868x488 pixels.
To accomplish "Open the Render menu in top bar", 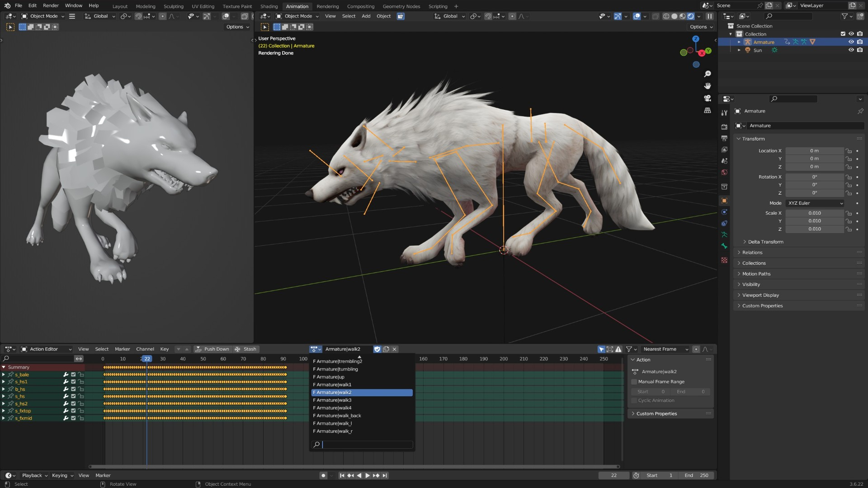I will point(51,5).
